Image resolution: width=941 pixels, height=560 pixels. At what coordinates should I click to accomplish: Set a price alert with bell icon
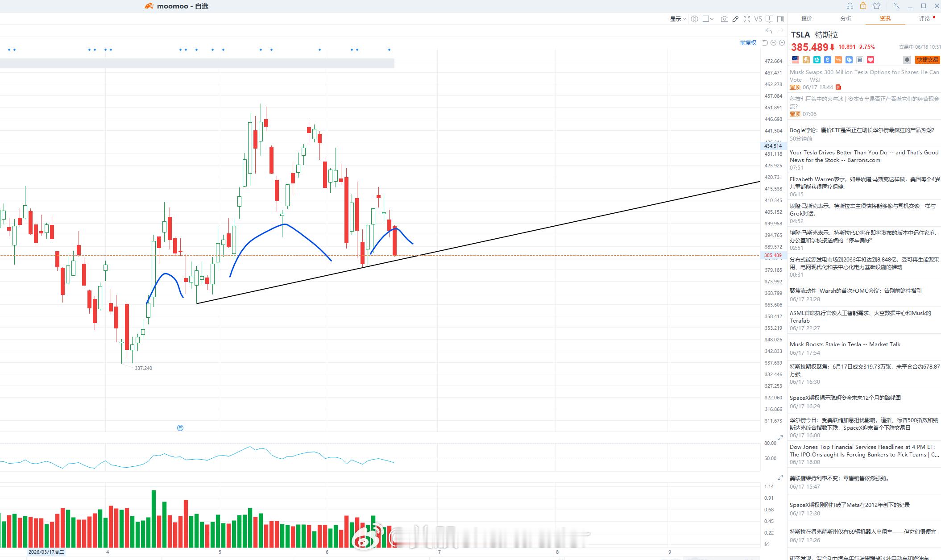click(907, 60)
